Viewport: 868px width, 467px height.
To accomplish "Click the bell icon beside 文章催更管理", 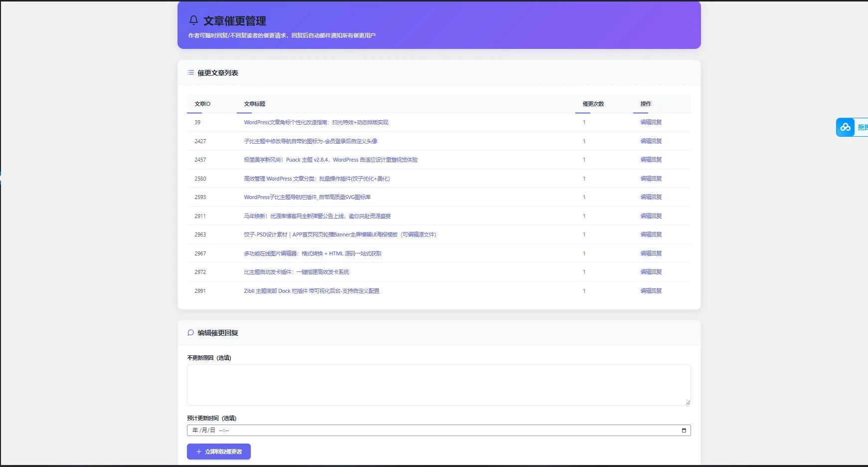I will (x=193, y=20).
